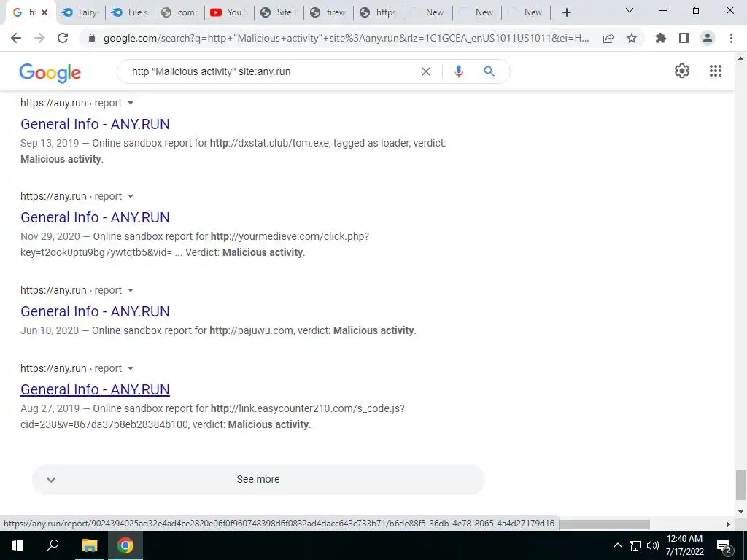The image size is (747, 560).
Task: Open Chrome three-dot menu
Action: click(731, 38)
